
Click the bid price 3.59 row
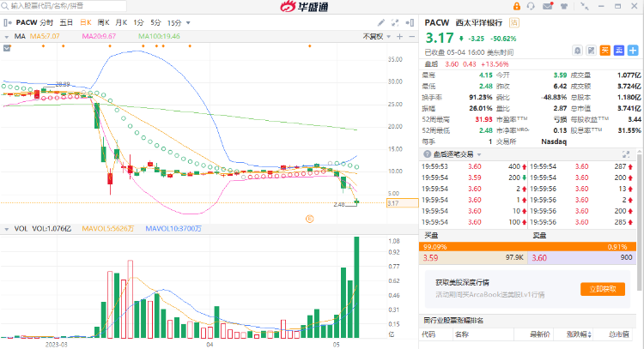pos(473,258)
